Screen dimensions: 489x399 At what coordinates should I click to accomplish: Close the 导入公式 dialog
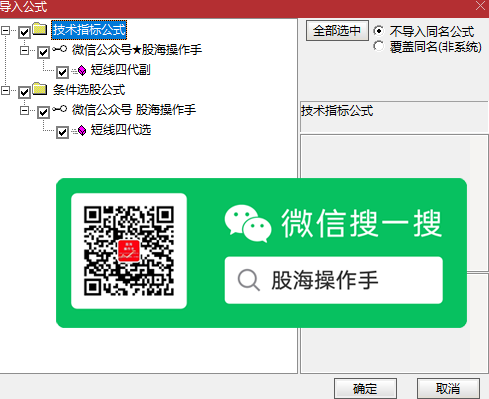tap(480, 6)
